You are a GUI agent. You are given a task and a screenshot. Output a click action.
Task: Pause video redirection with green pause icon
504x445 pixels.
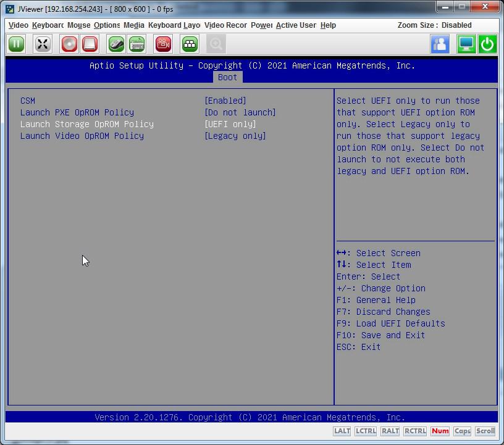pos(16,44)
